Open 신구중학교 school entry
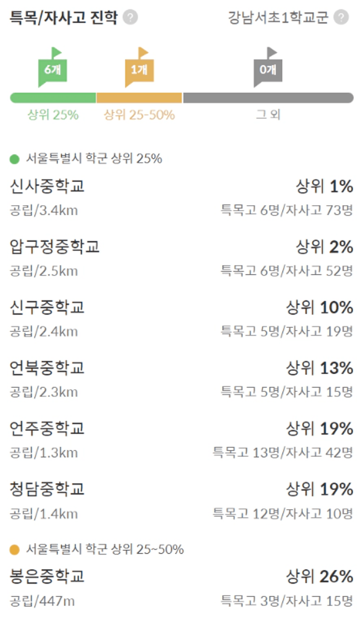This screenshot has width=364, height=621. pyautogui.click(x=47, y=308)
